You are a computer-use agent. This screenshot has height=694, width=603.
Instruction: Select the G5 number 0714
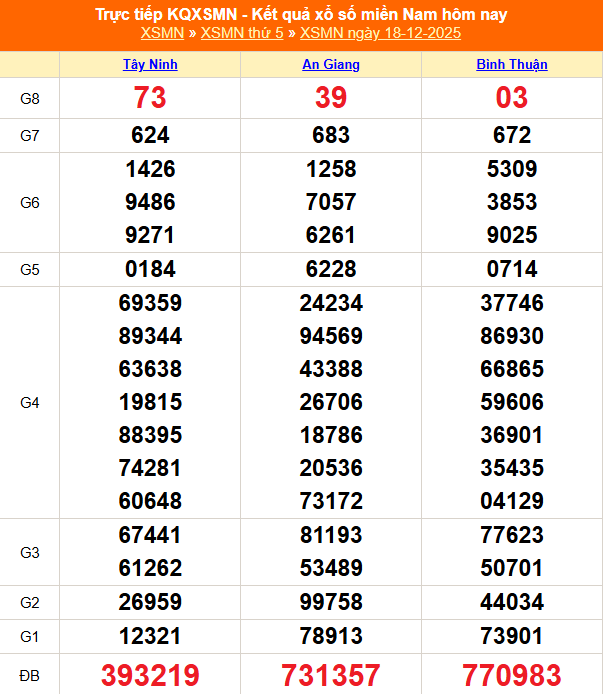coord(511,269)
